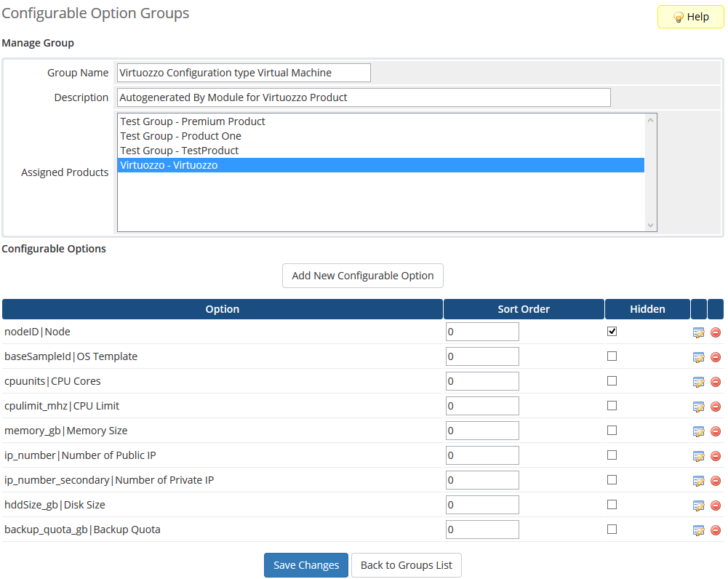
Task: Click the backup_quota_gb|Backup Quota option name
Action: 82,530
